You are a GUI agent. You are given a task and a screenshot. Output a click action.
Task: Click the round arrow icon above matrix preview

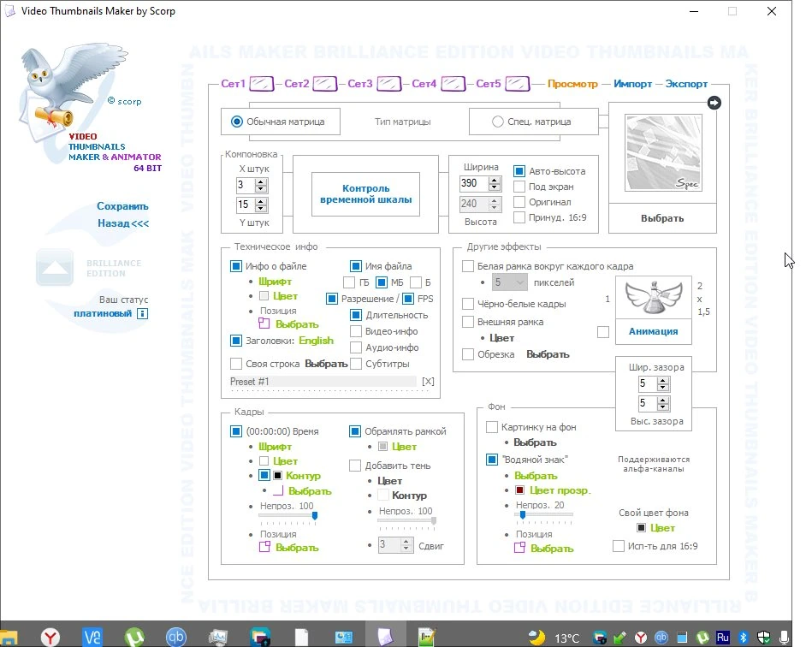click(x=714, y=103)
